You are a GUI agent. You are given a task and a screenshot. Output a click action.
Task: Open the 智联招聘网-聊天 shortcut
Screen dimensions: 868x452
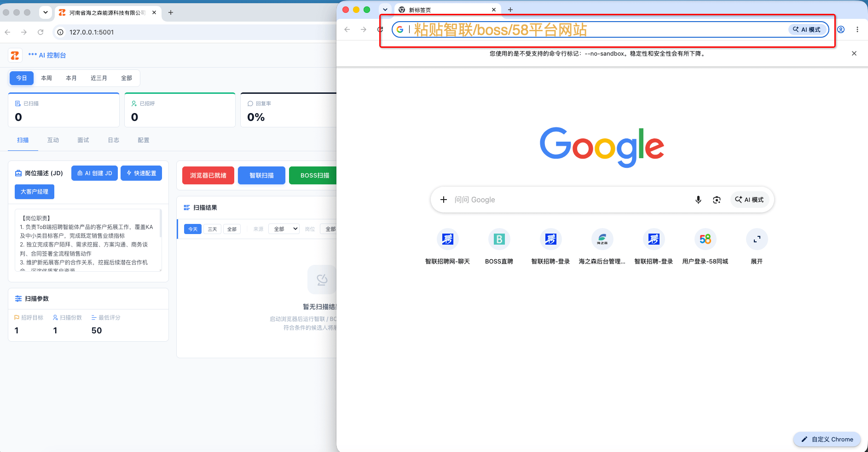[x=447, y=246]
